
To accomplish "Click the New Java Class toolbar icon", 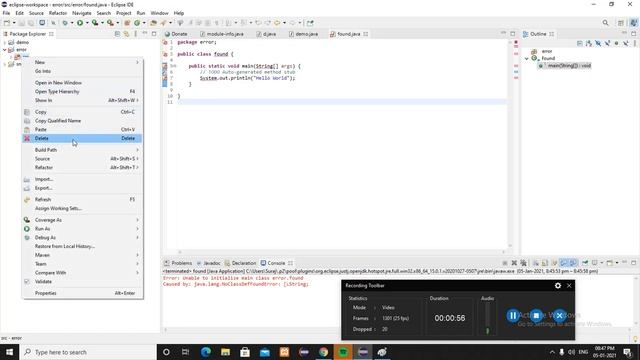I will pyautogui.click(x=138, y=23).
